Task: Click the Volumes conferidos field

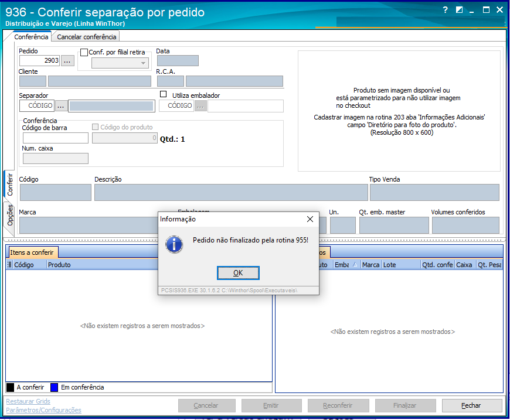Action: coord(465,226)
